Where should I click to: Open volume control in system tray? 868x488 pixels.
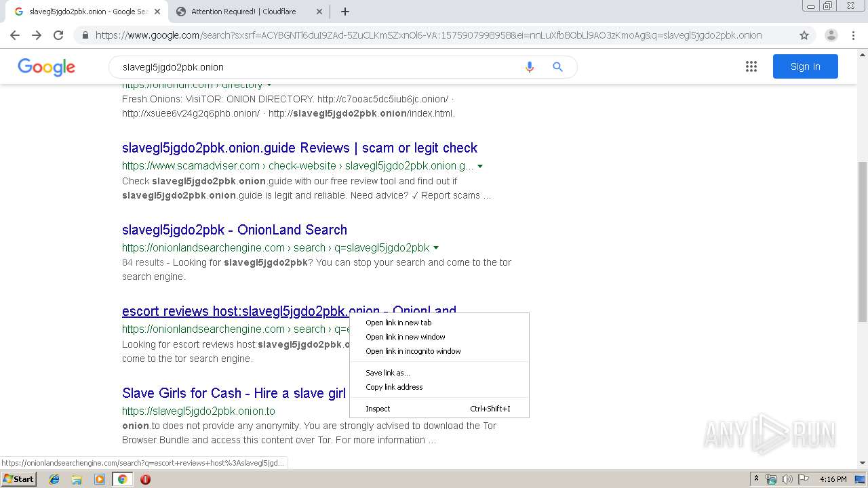tap(787, 479)
